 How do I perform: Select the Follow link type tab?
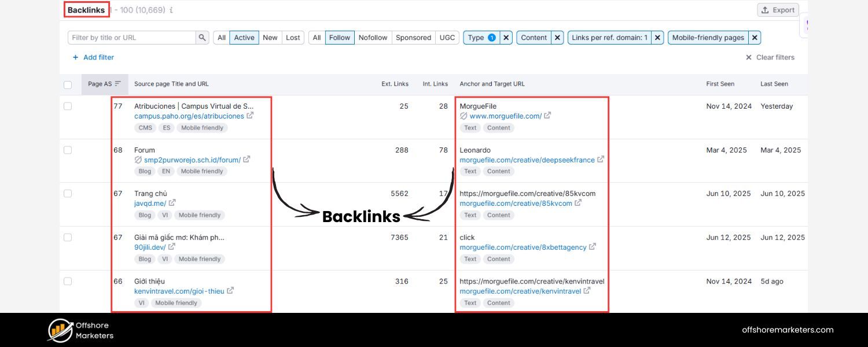pyautogui.click(x=340, y=37)
